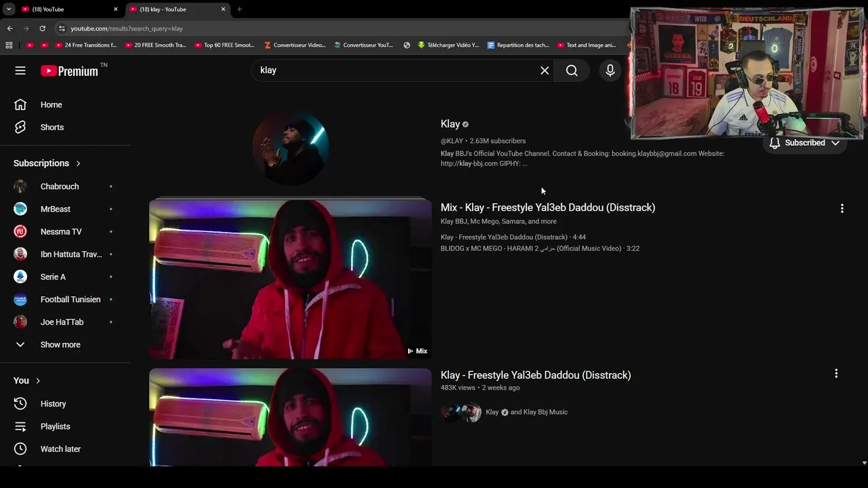
Task: Open the Mix Freestyle Yal3eb Daddou thumbnail
Action: click(x=290, y=279)
